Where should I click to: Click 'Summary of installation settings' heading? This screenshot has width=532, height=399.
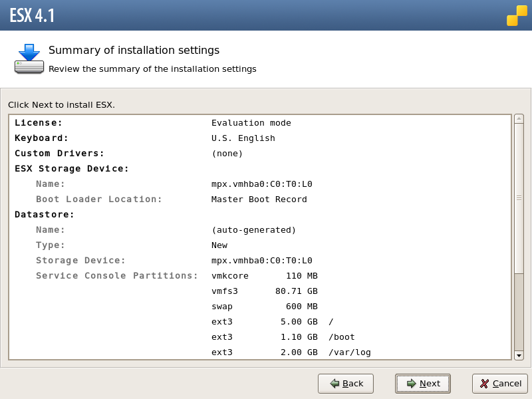[x=134, y=51]
